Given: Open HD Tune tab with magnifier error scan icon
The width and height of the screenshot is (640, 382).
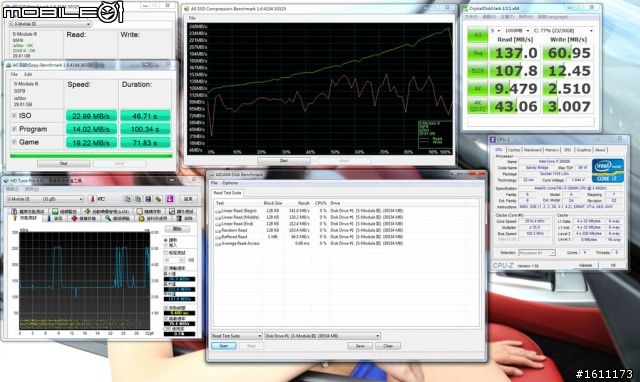Looking at the screenshot, I should pos(108,218).
